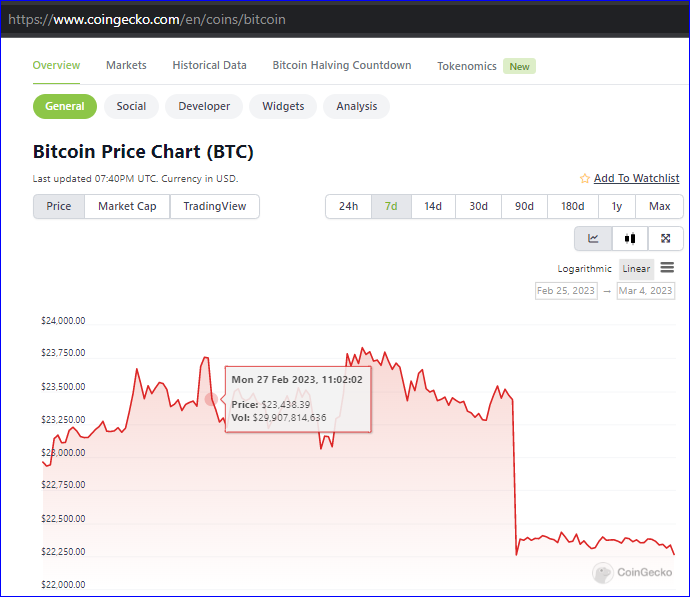Select the General pill button
Image resolution: width=690 pixels, height=597 pixels.
(65, 106)
